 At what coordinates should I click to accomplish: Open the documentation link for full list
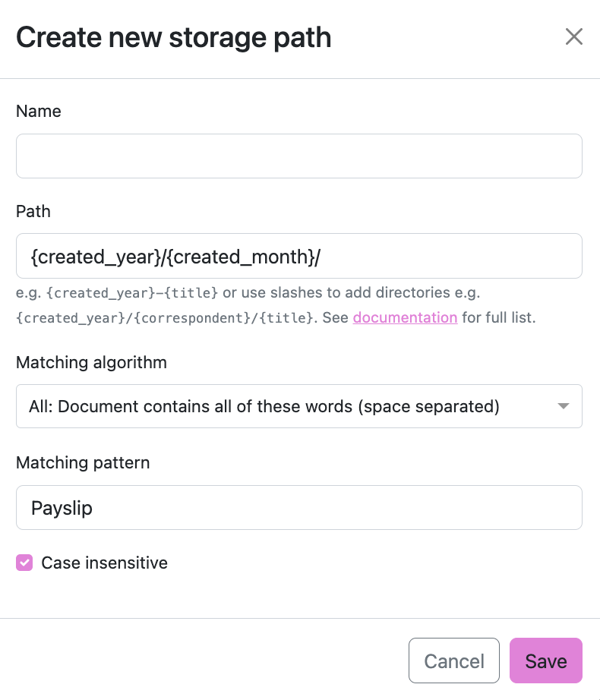coord(405,317)
